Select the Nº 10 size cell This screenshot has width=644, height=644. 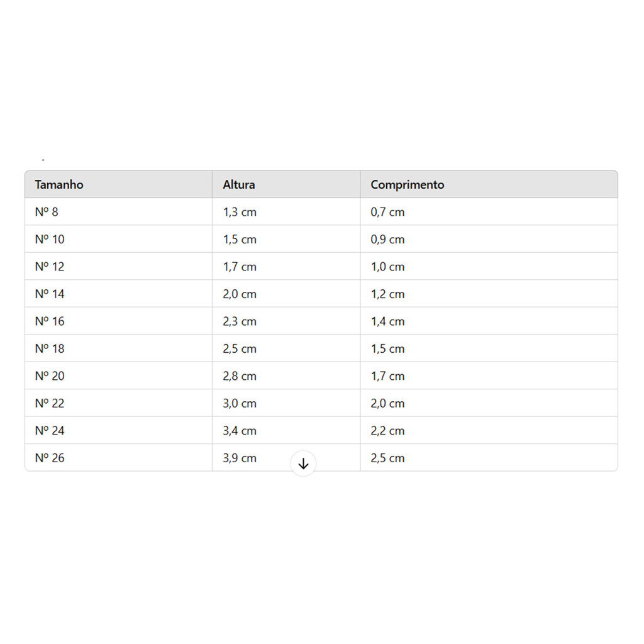50,240
